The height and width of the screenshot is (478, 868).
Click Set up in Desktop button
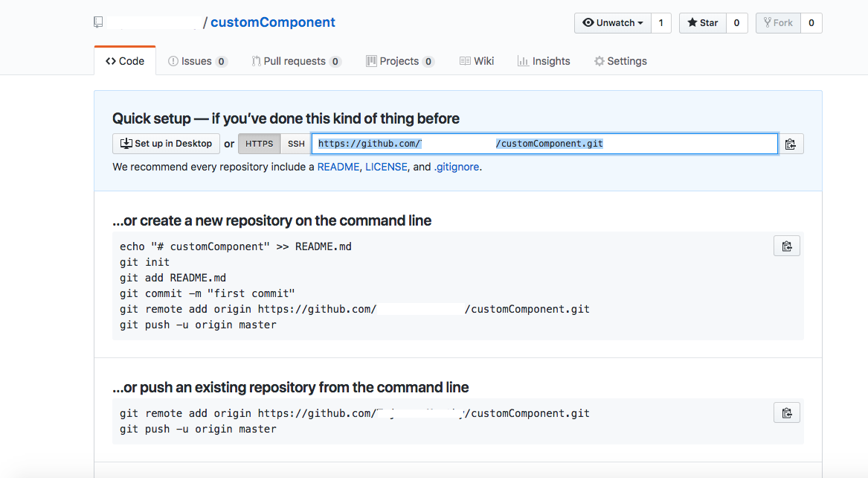click(166, 144)
